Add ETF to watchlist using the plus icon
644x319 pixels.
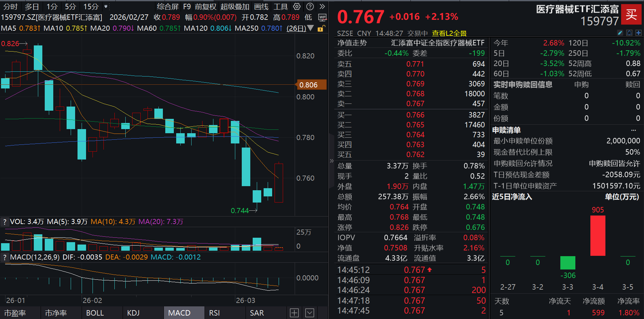coord(638,33)
